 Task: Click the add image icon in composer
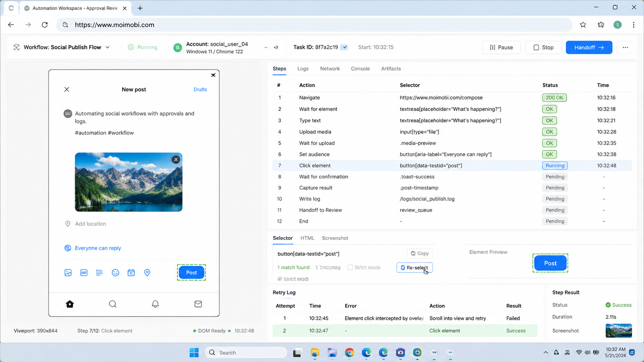pos(68,273)
